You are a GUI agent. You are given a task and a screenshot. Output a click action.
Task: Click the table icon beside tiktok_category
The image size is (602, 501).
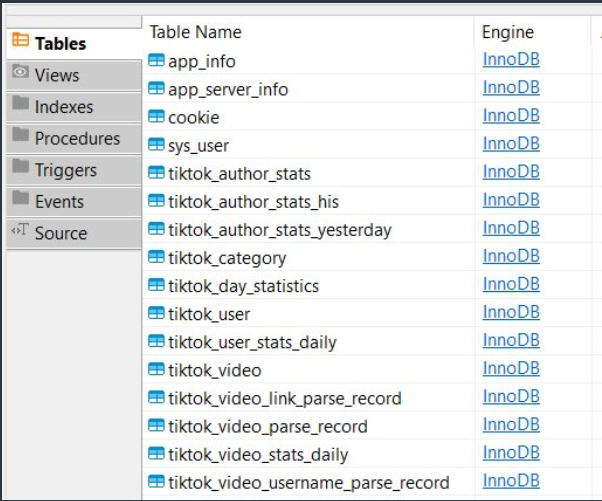click(156, 256)
